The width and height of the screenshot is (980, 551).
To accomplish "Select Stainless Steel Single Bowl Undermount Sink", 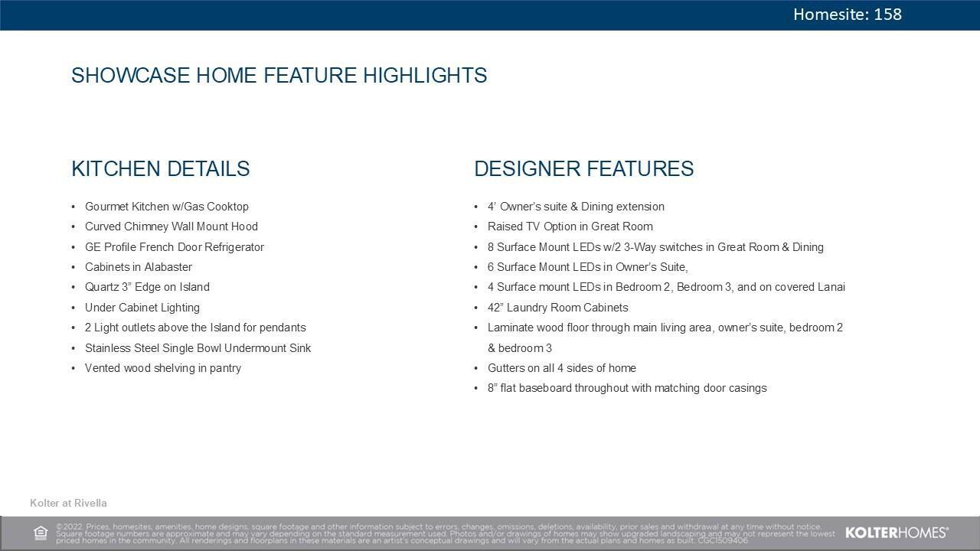I will 198,348.
